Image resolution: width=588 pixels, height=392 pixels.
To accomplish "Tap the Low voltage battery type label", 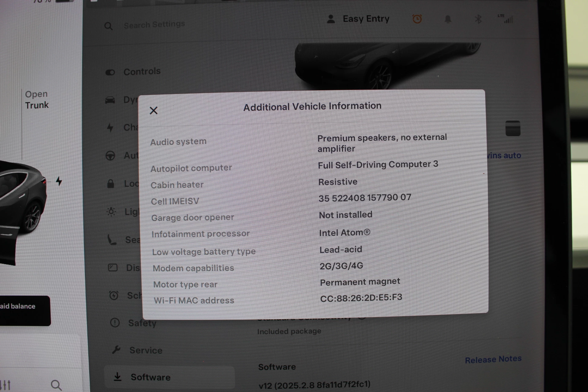I will [x=204, y=252].
